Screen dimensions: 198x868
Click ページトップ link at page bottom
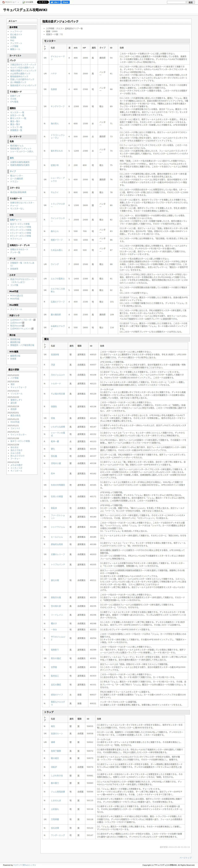[185, 858]
